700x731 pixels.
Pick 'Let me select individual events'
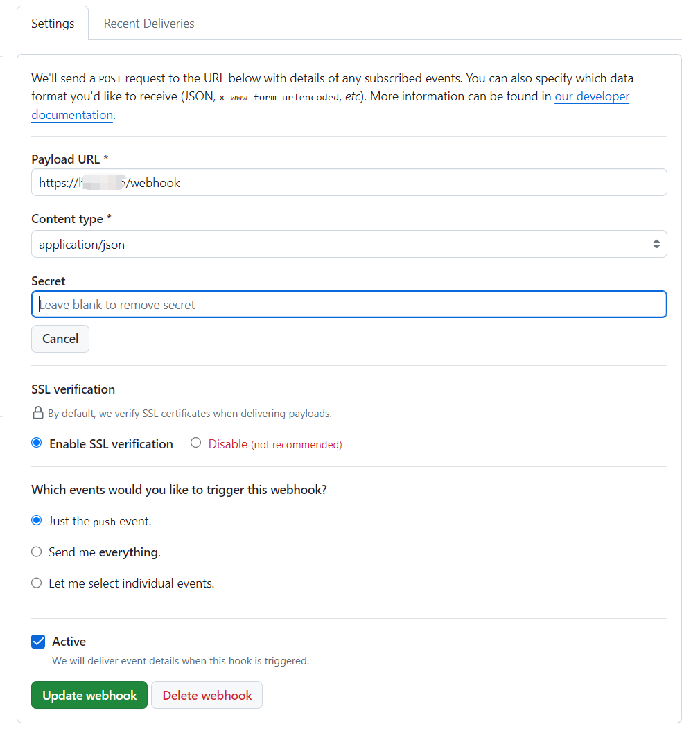pos(37,583)
